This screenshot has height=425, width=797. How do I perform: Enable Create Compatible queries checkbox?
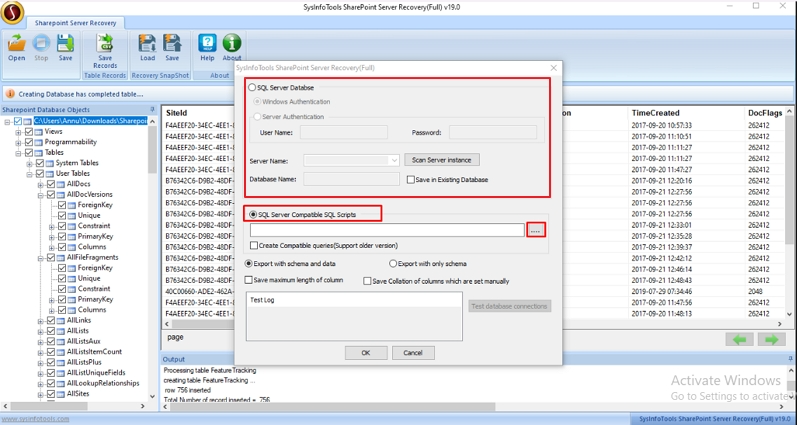tap(255, 245)
